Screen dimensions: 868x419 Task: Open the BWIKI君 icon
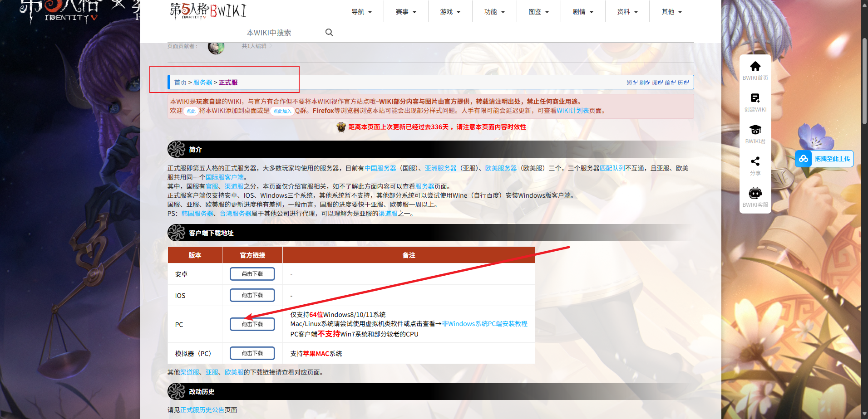[x=755, y=130]
